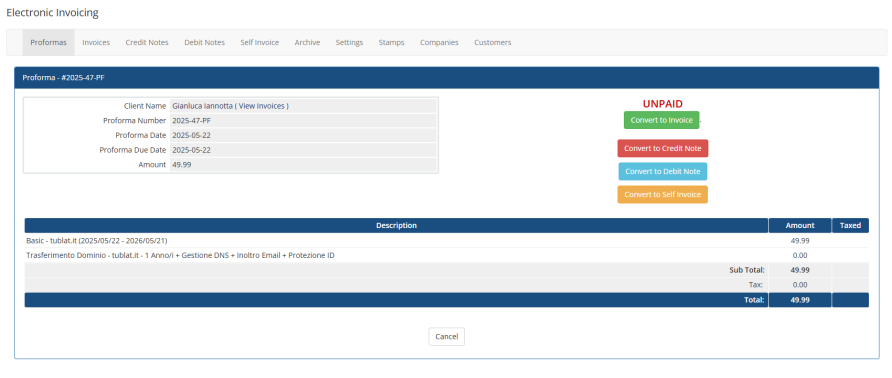Click the 0.00 amount of Trasferimento Dominio row

pyautogui.click(x=800, y=256)
